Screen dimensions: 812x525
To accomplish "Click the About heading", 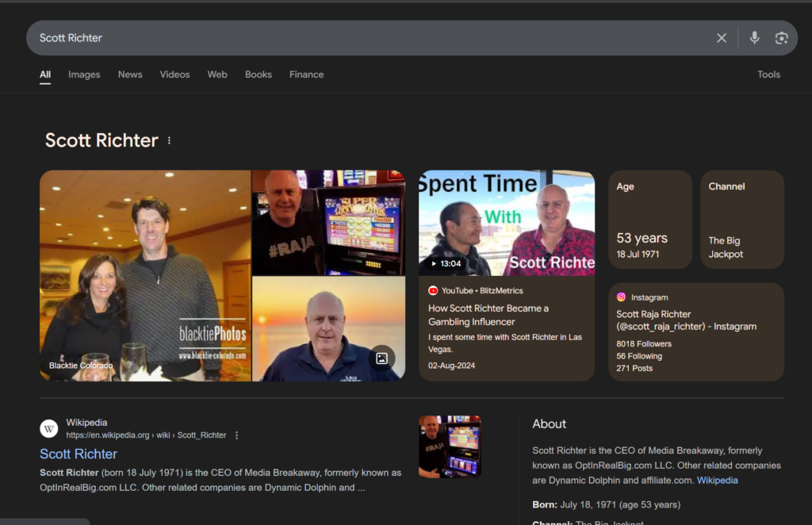I will (x=549, y=424).
